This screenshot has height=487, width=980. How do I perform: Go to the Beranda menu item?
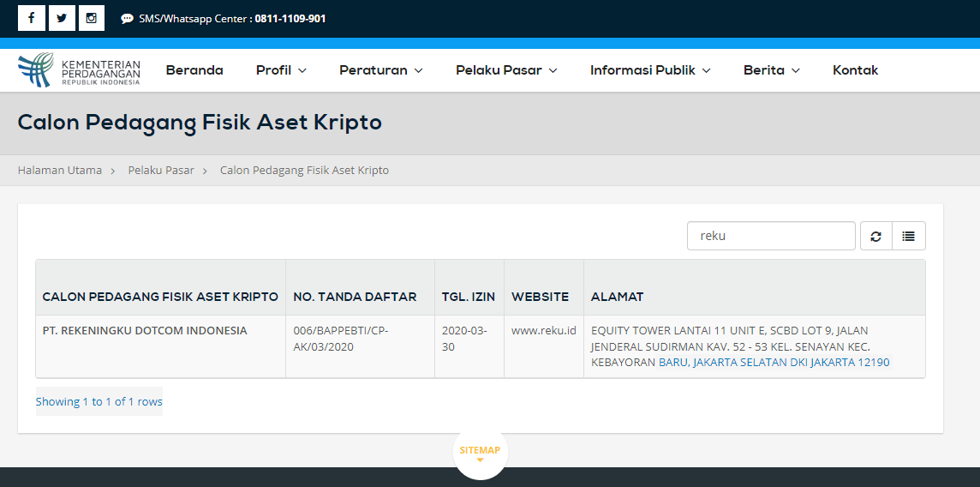coord(194,70)
